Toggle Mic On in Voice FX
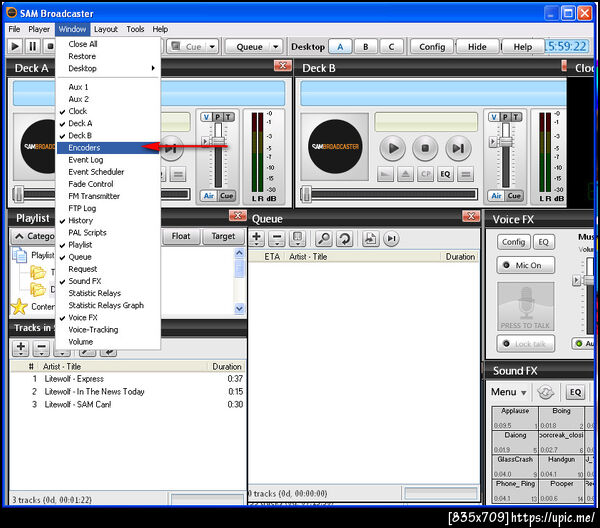This screenshot has height=528, width=600. (526, 265)
